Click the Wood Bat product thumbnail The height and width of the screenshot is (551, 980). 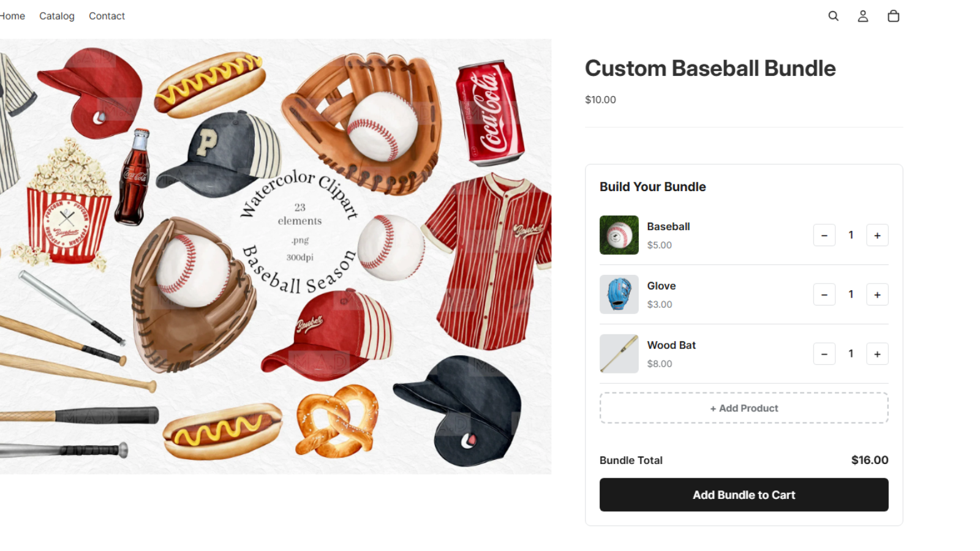(x=619, y=354)
